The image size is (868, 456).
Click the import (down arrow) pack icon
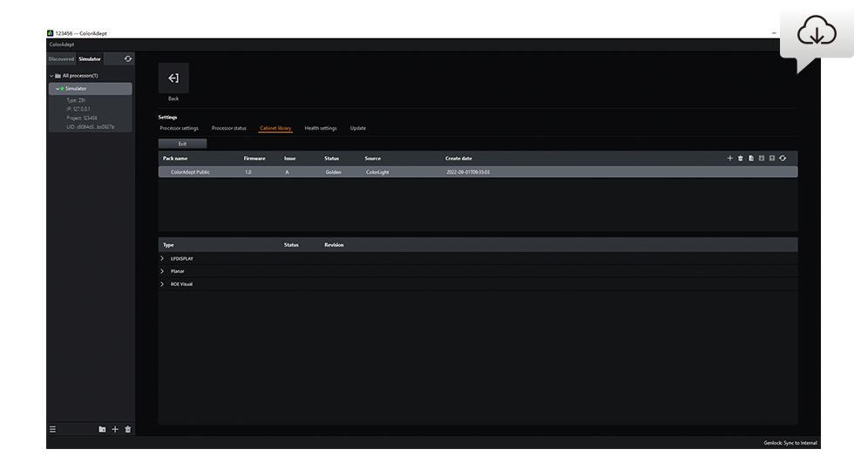click(761, 159)
